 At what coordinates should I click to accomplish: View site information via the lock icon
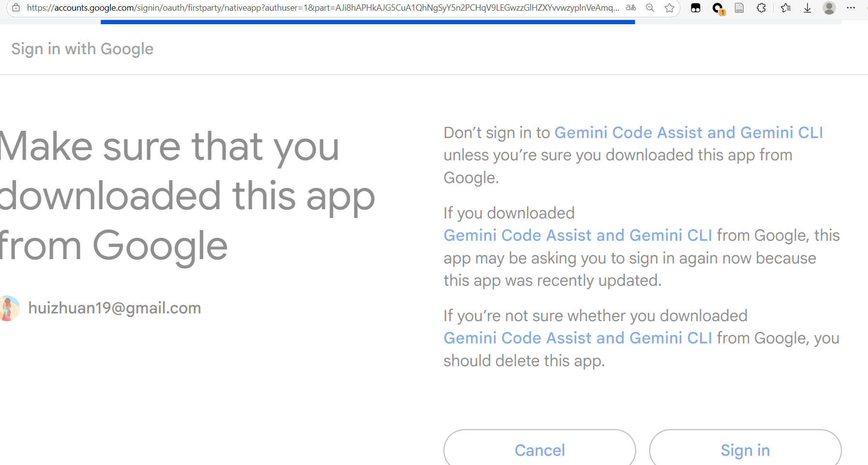pyautogui.click(x=17, y=8)
